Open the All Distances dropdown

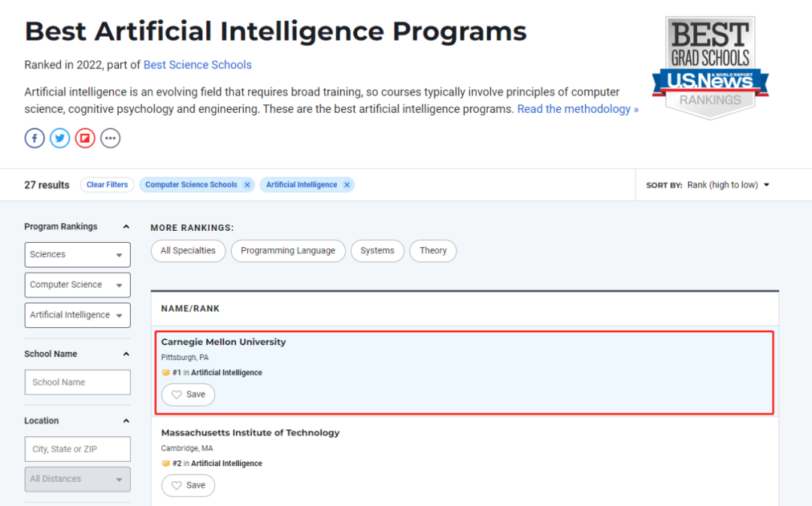pyautogui.click(x=77, y=479)
